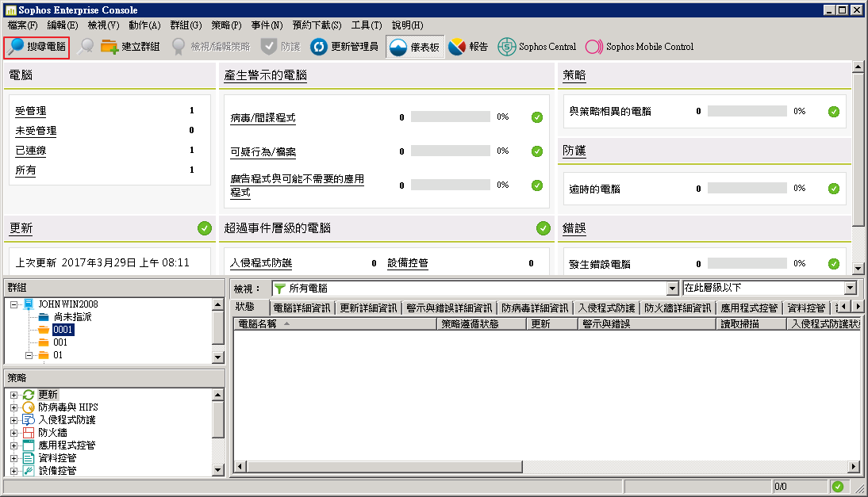This screenshot has width=868, height=497.
Task: Click green status check in the status bar
Action: click(838, 487)
